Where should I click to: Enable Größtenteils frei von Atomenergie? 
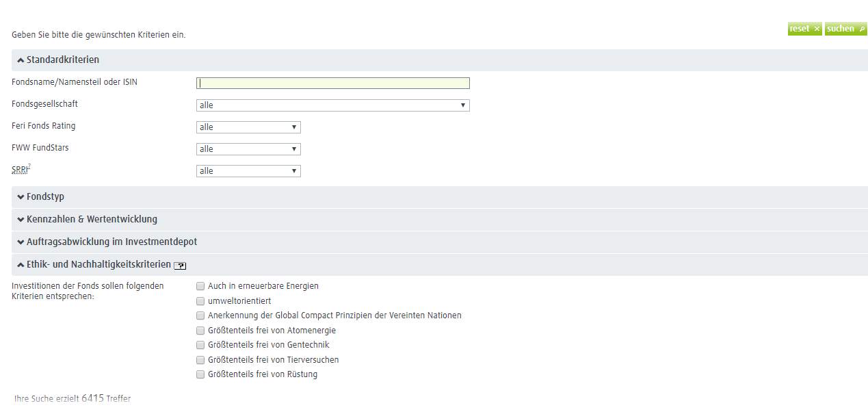(200, 331)
